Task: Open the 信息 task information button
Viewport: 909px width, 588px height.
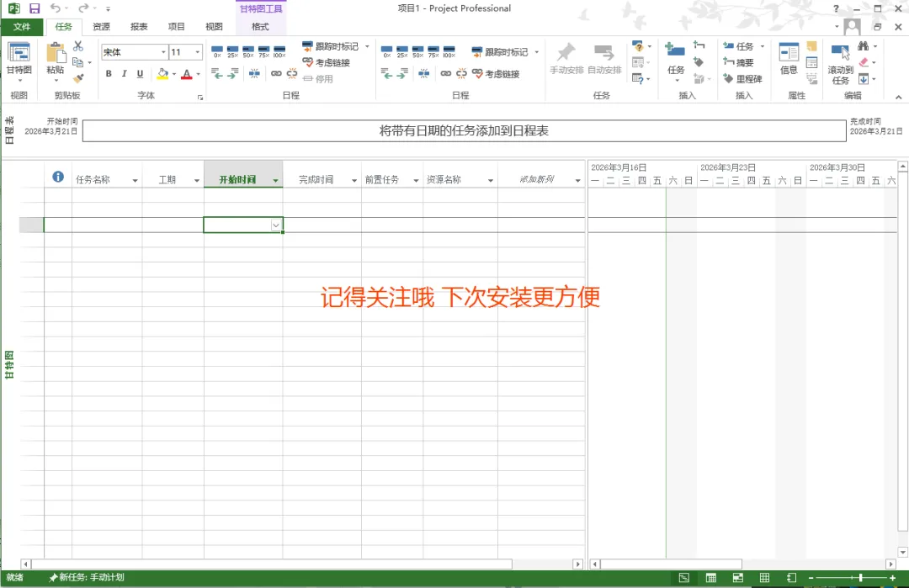Action: coord(789,60)
